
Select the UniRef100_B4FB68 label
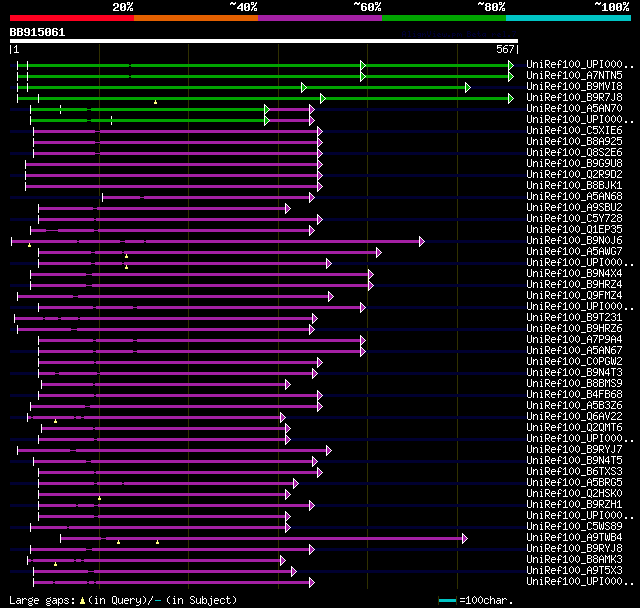[574, 395]
